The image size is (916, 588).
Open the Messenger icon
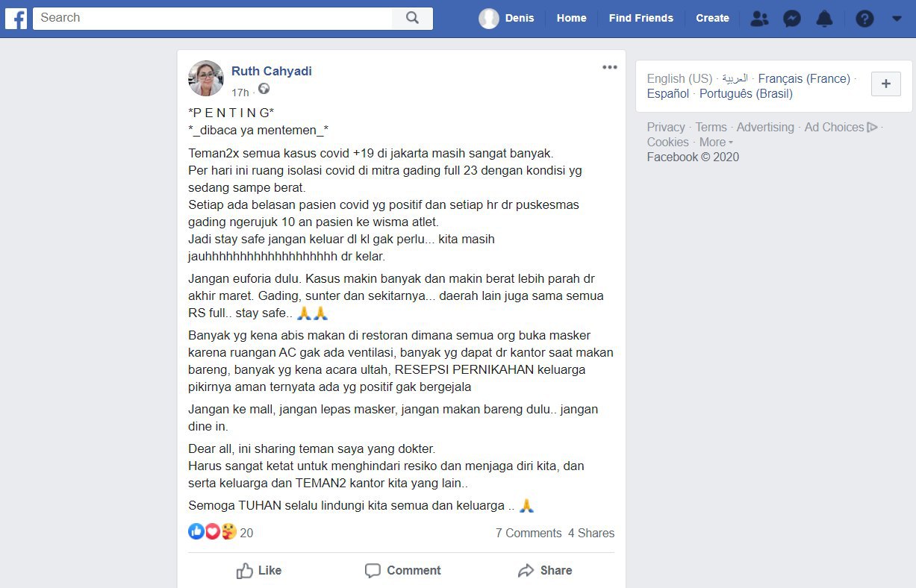click(x=792, y=19)
